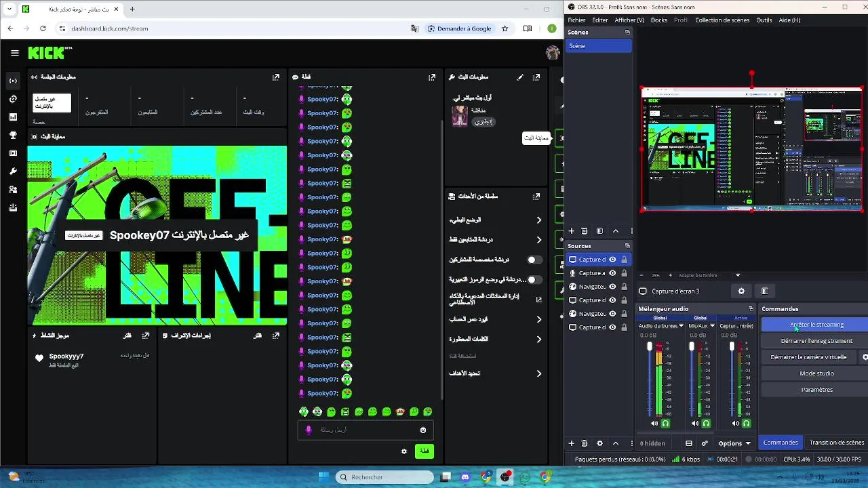Screen dimensions: 868x488
Task: Open OBS Fichier menu
Action: pyautogui.click(x=576, y=20)
